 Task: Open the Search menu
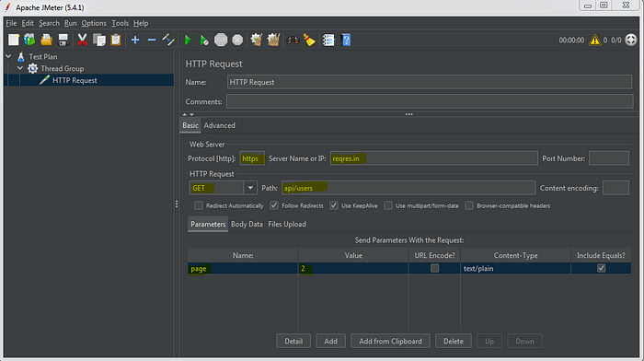tap(49, 23)
